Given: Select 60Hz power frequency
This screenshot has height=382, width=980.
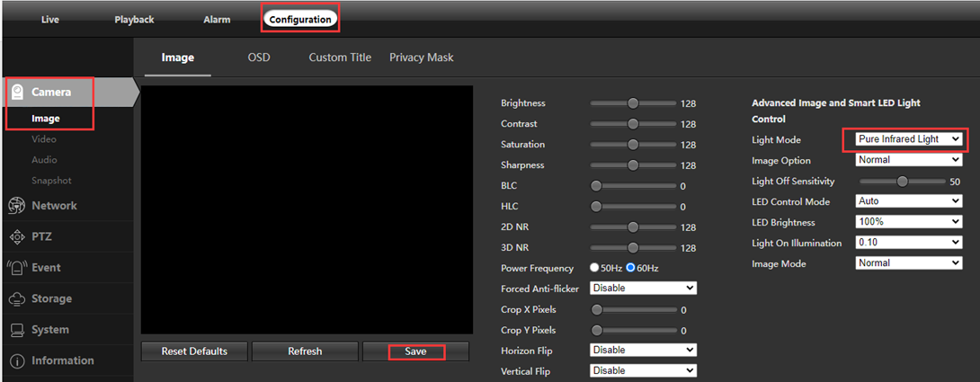Looking at the screenshot, I should click(631, 268).
